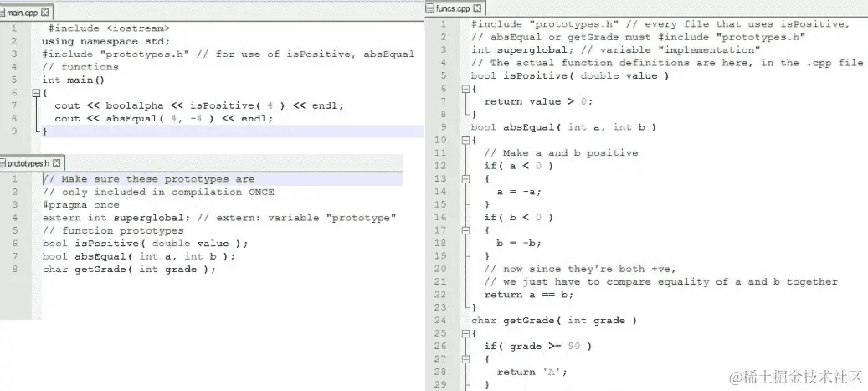Image resolution: width=868 pixels, height=391 pixels.
Task: Close the funcs.cpp tab with its X icon
Action: (x=477, y=8)
